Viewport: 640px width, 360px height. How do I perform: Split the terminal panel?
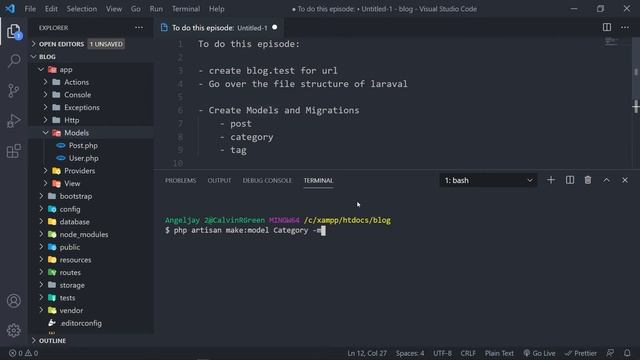click(570, 180)
